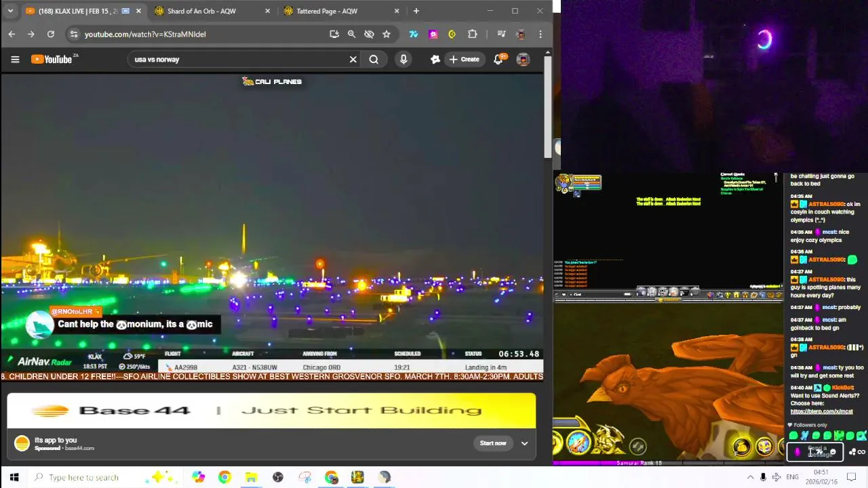Create a new YouTube upload
The width and height of the screenshot is (868, 488).
tap(464, 60)
